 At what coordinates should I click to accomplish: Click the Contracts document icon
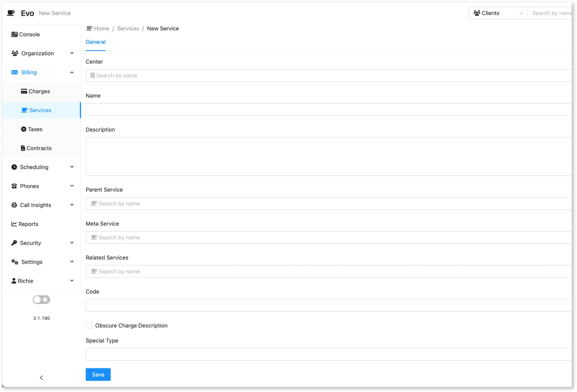23,148
